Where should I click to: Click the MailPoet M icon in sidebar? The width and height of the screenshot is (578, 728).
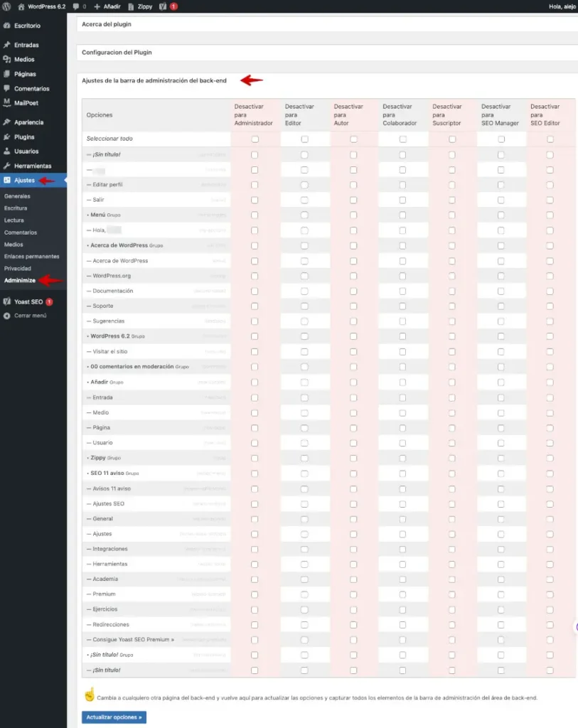pyautogui.click(x=6, y=102)
